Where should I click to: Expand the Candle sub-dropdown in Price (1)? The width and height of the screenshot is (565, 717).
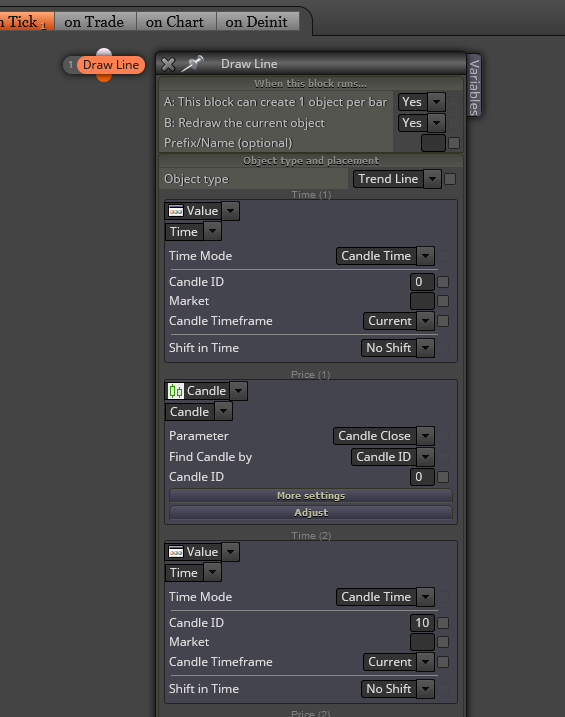click(223, 412)
